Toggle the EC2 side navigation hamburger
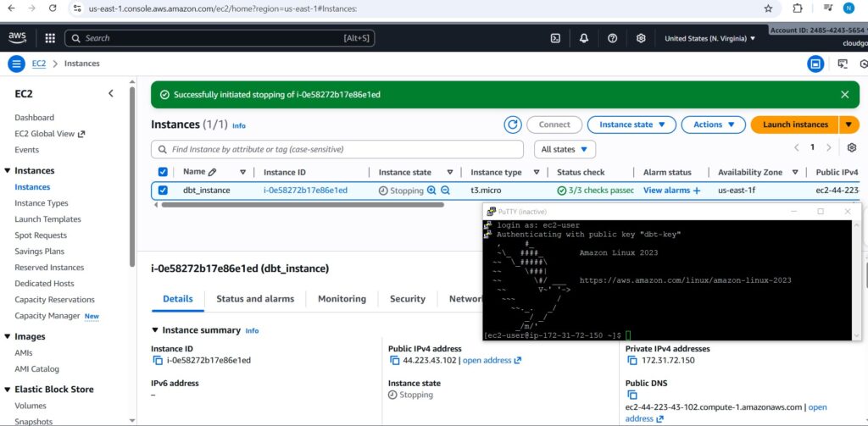This screenshot has width=868, height=426. (17, 64)
